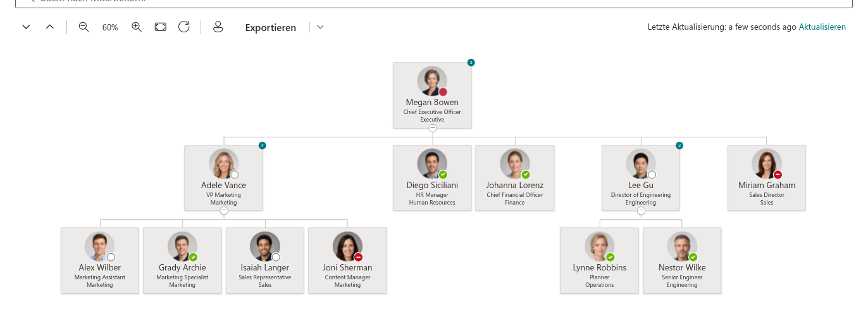The width and height of the screenshot is (868, 323).
Task: Click Diego Siciliani's green availability icon
Action: click(443, 175)
